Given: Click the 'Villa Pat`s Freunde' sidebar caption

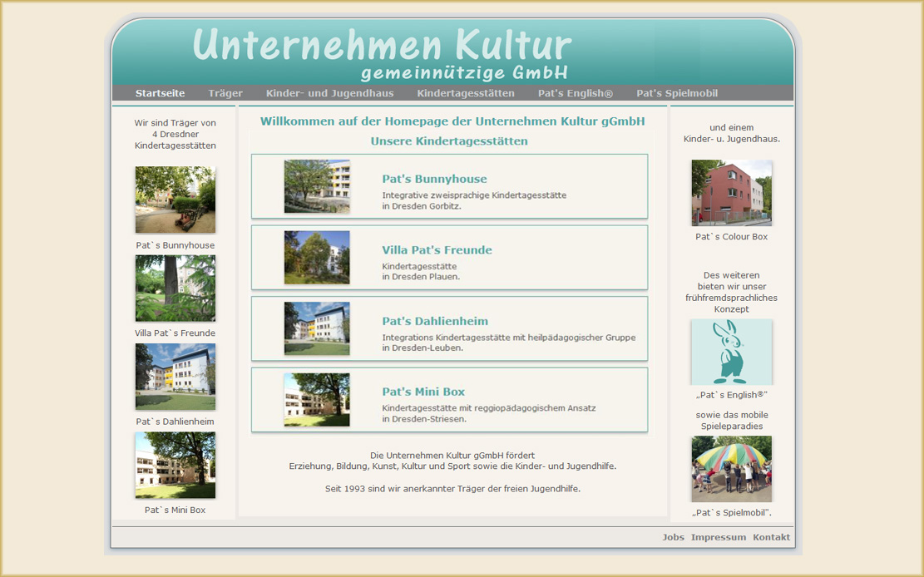Looking at the screenshot, I should pos(175,333).
